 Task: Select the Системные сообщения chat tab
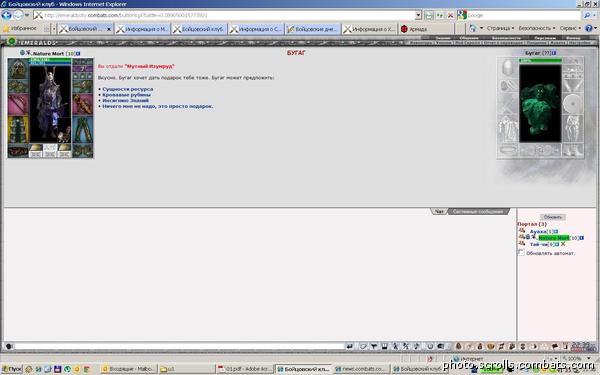[478, 211]
